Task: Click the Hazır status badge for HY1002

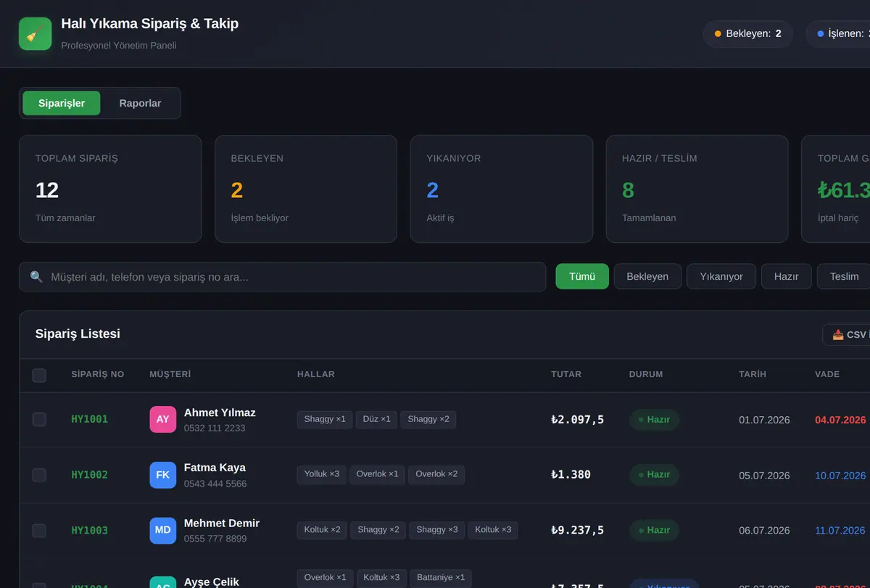Action: point(654,475)
